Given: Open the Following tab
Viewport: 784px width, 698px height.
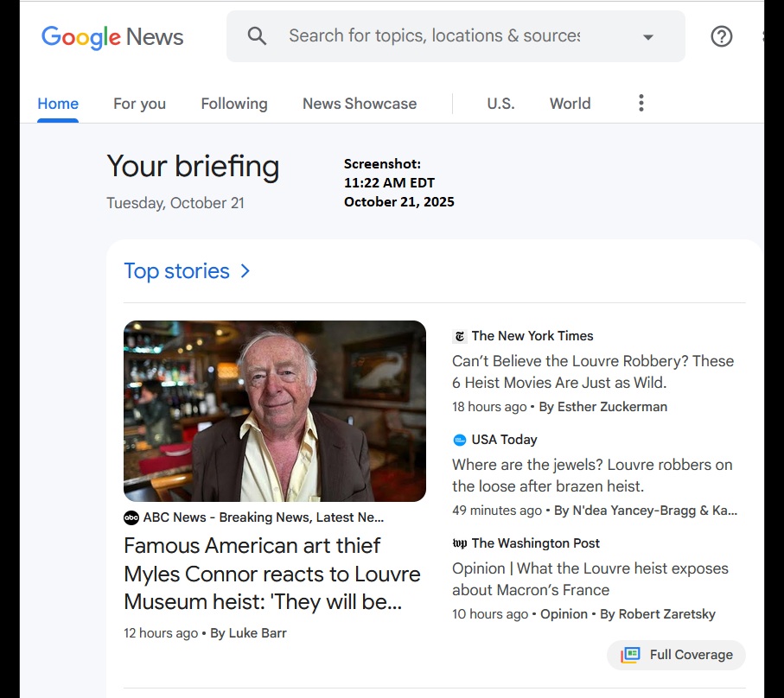Looking at the screenshot, I should tap(234, 104).
